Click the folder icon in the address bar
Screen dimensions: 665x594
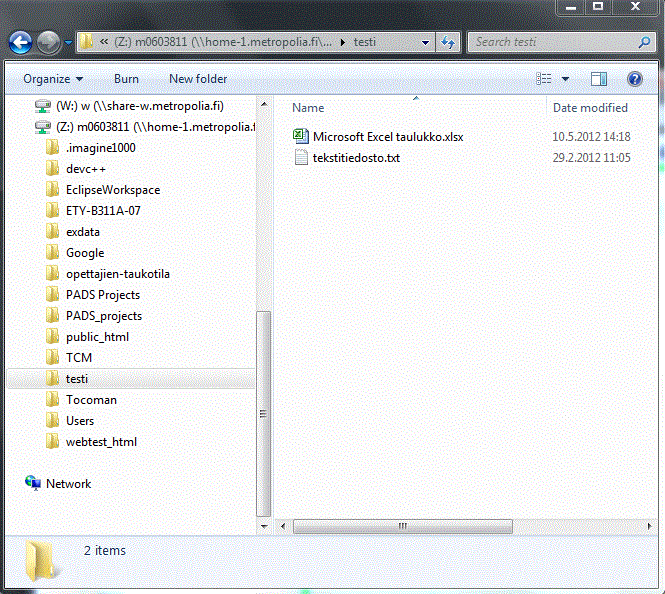(87, 42)
